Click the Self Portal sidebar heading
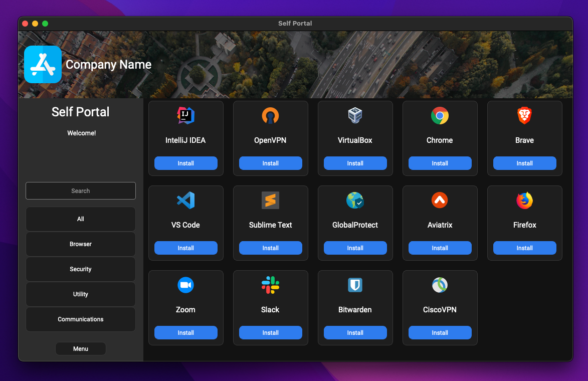 [80, 112]
